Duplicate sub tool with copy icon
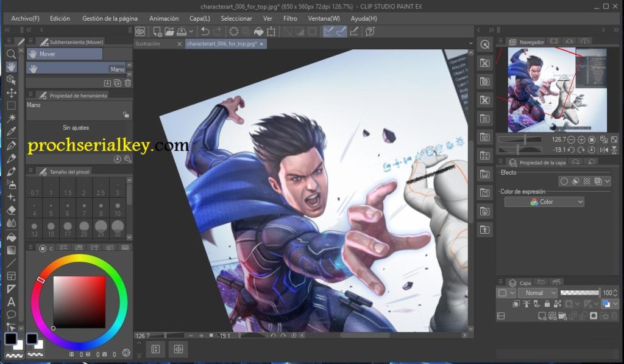The image size is (624, 364). [x=118, y=83]
